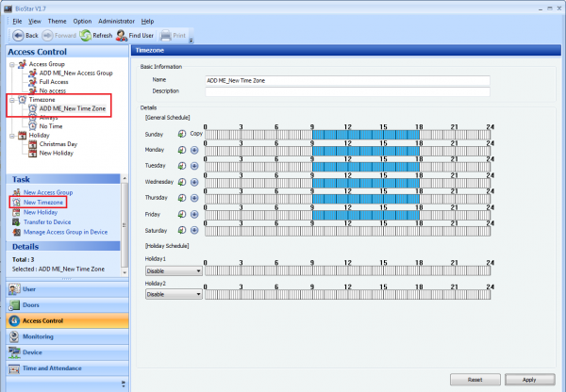Open the Holiday1 dropdown
Image resolution: width=566 pixels, height=392 pixels.
174,270
